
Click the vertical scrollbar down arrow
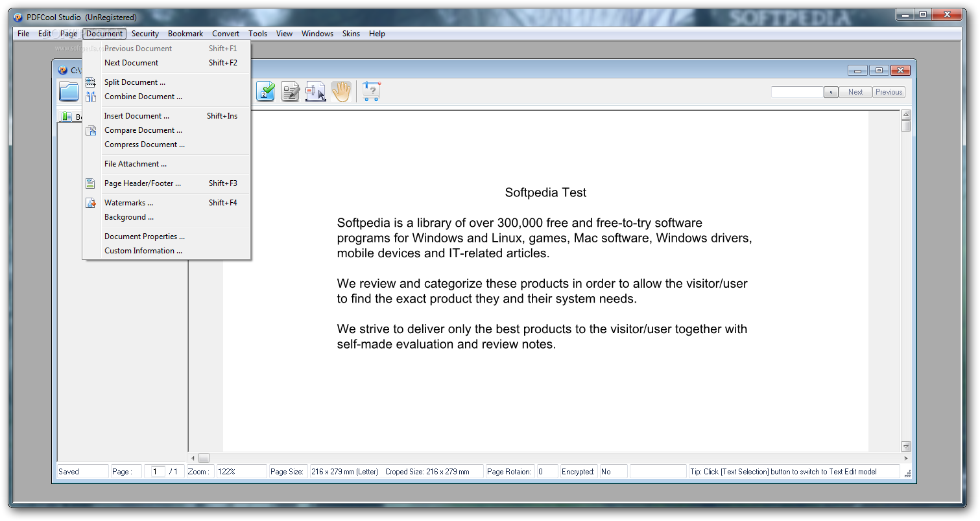tap(906, 446)
